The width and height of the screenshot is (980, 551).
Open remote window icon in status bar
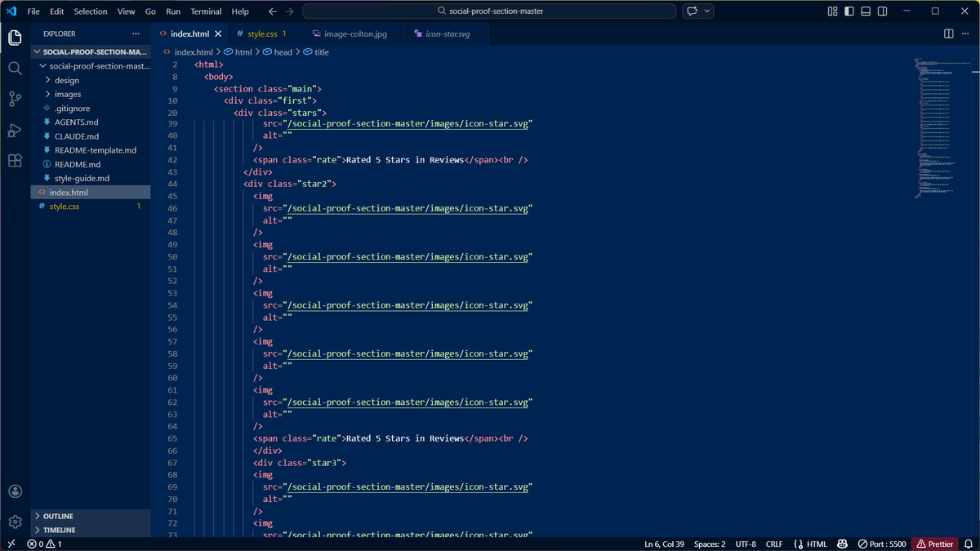[11, 544]
